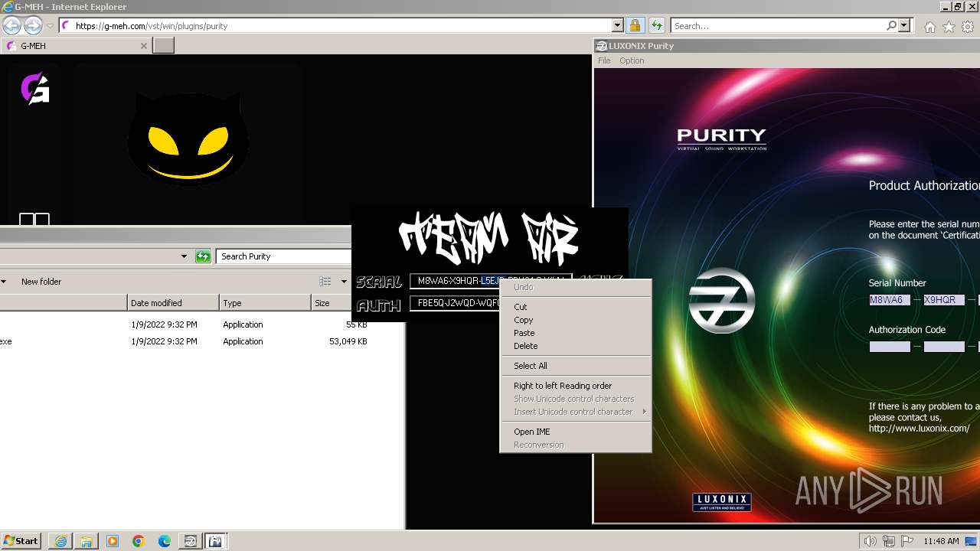Click the volume speaker tray icon

click(871, 541)
